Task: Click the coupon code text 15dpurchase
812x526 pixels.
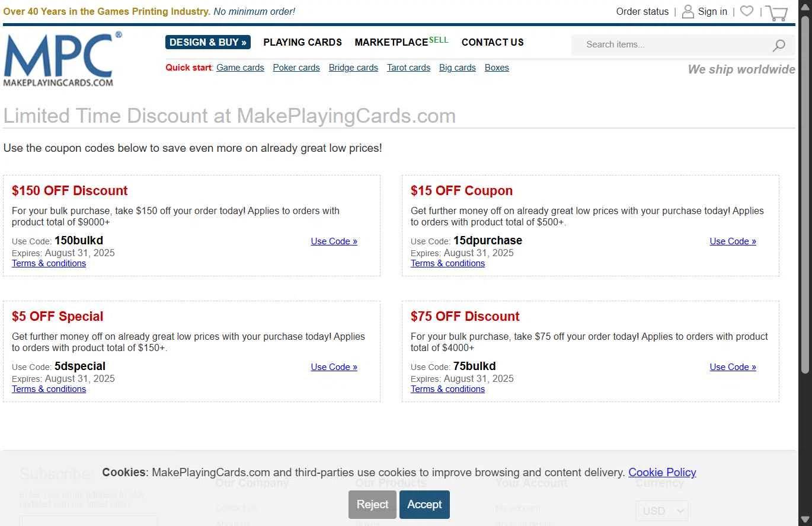Action: (488, 240)
